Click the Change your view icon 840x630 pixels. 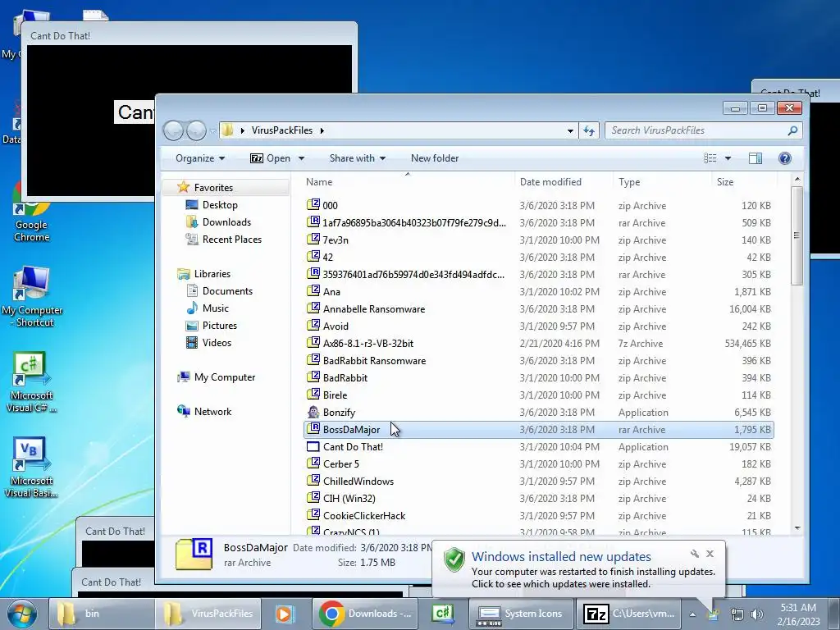(710, 158)
